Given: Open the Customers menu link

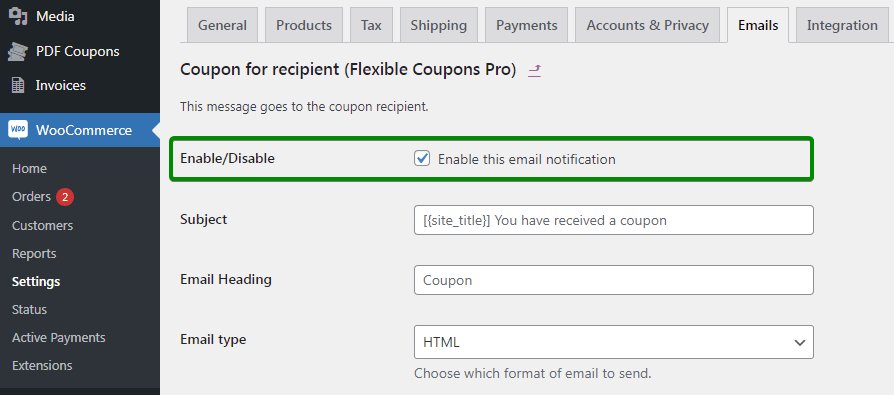Looking at the screenshot, I should [43, 226].
